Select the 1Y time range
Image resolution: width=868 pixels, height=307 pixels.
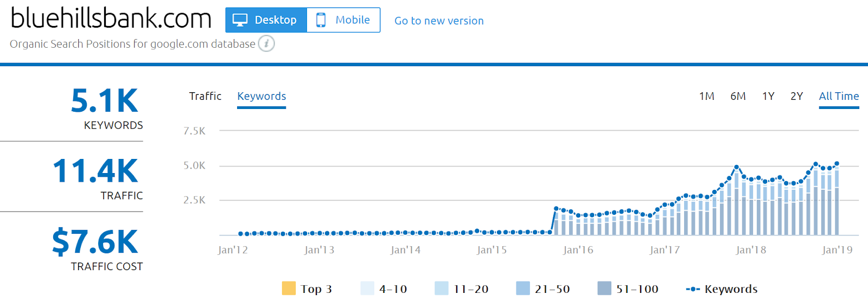768,96
